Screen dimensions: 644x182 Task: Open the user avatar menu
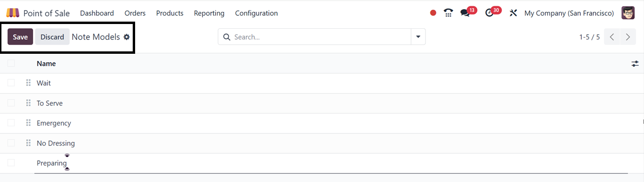[x=628, y=13]
